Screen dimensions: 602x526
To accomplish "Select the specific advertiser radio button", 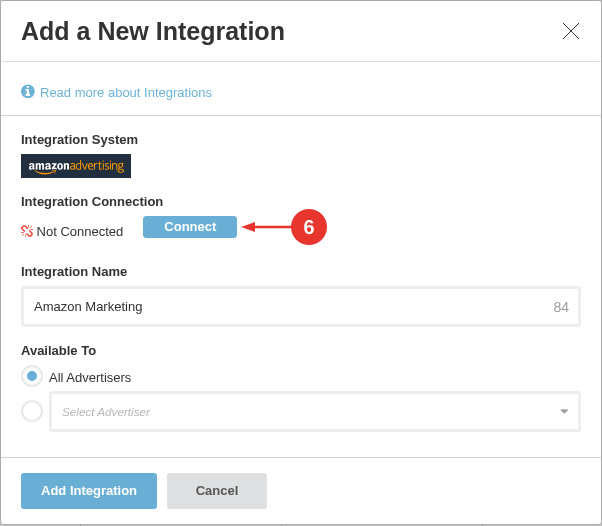I will click(x=32, y=411).
